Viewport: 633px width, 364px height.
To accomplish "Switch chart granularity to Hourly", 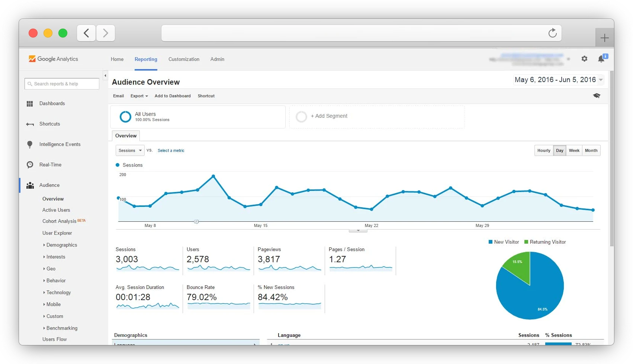I will (x=543, y=150).
